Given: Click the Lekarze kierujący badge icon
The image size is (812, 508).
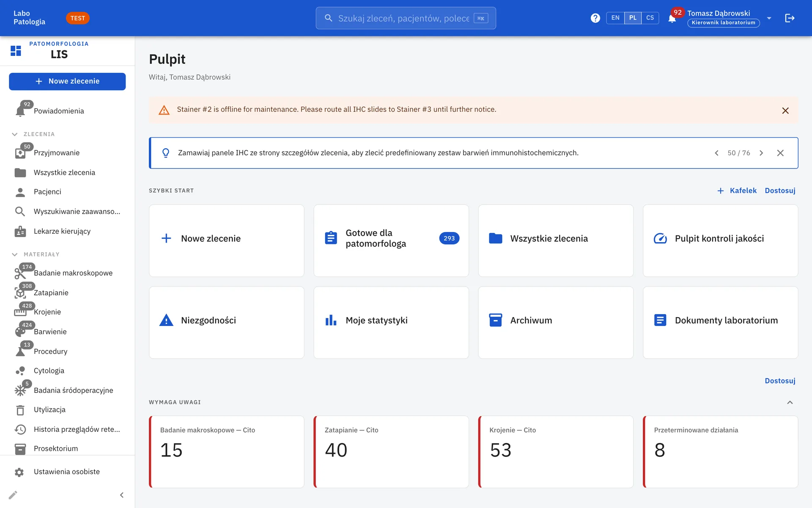Looking at the screenshot, I should tap(20, 231).
